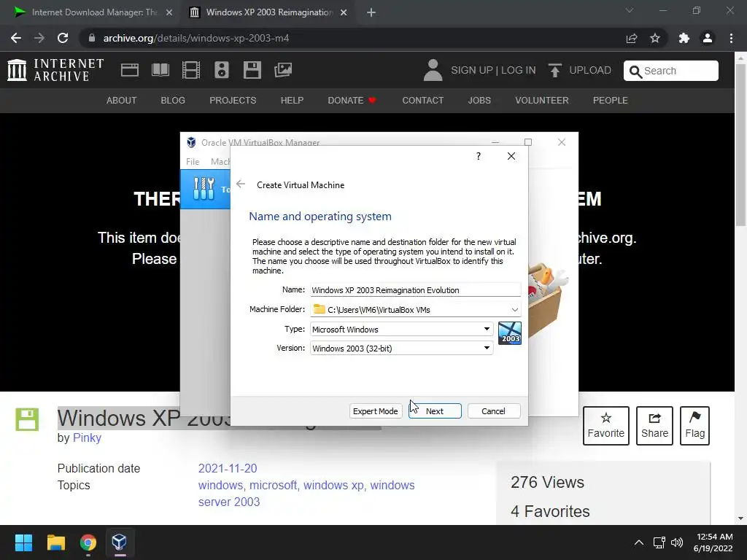Open Windows Start menu
This screenshot has height=560, width=747.
point(23,542)
